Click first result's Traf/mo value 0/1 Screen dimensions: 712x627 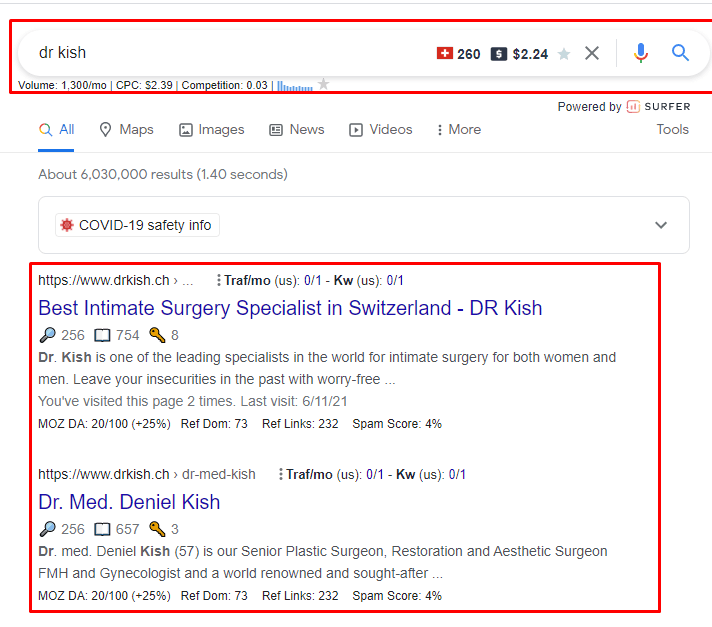click(x=312, y=281)
